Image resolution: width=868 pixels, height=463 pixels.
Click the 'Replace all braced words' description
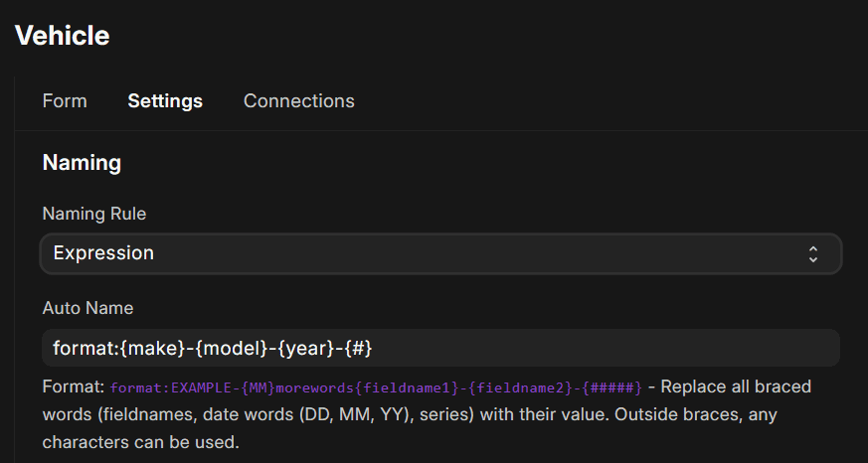(x=736, y=386)
